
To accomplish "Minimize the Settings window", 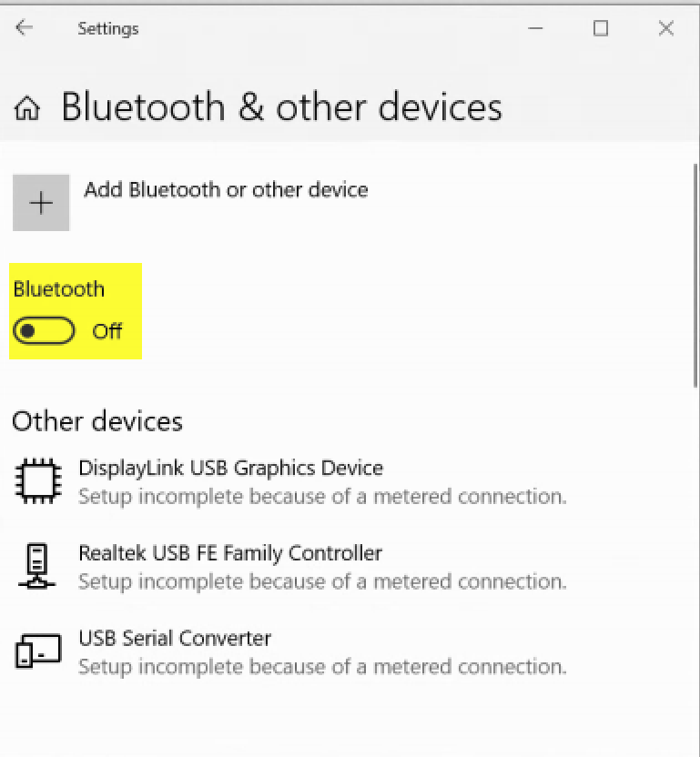I will pos(535,28).
